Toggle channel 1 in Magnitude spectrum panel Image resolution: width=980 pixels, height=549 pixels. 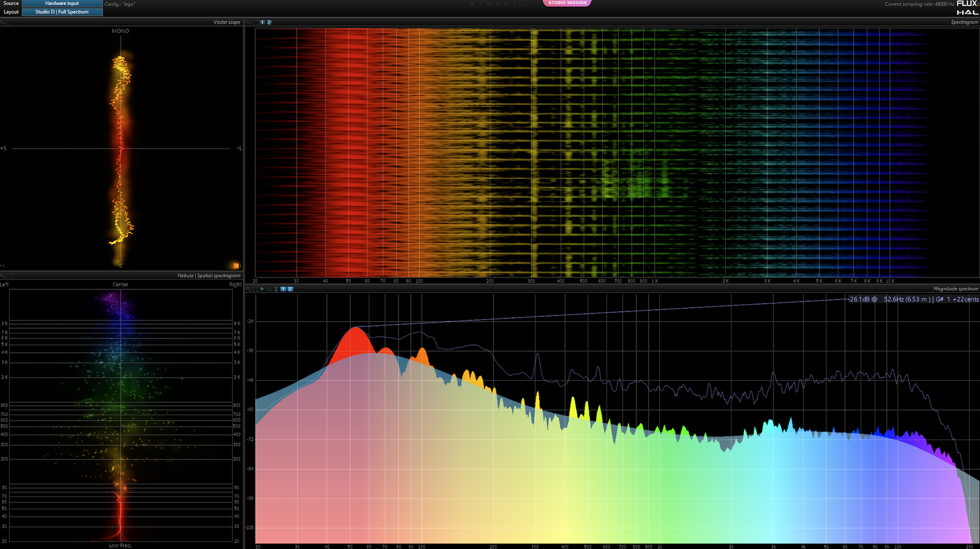pos(283,289)
